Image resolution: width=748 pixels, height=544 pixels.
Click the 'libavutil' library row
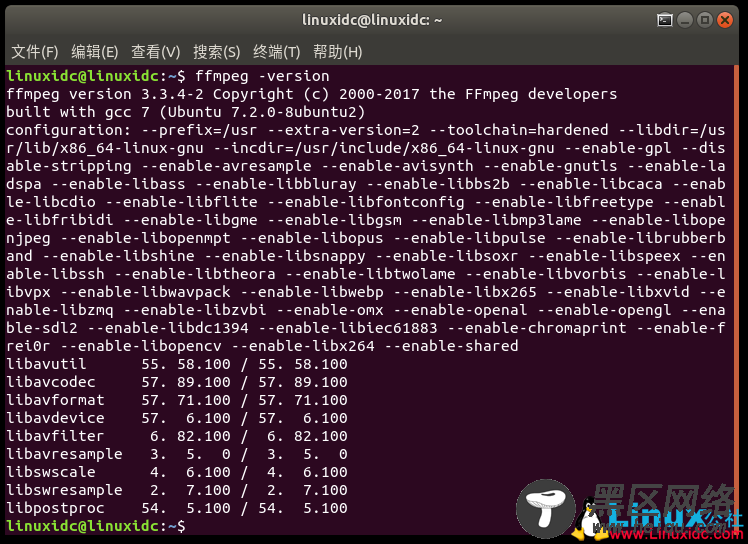tap(177, 364)
